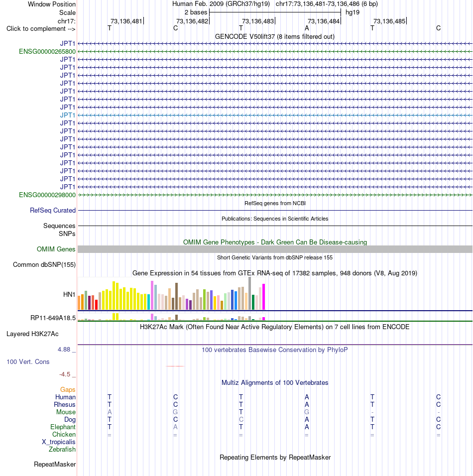The image size is (473, 476).
Task: Click 'Publications: Sequences in Scientific Articles' title
Action: click(x=275, y=219)
